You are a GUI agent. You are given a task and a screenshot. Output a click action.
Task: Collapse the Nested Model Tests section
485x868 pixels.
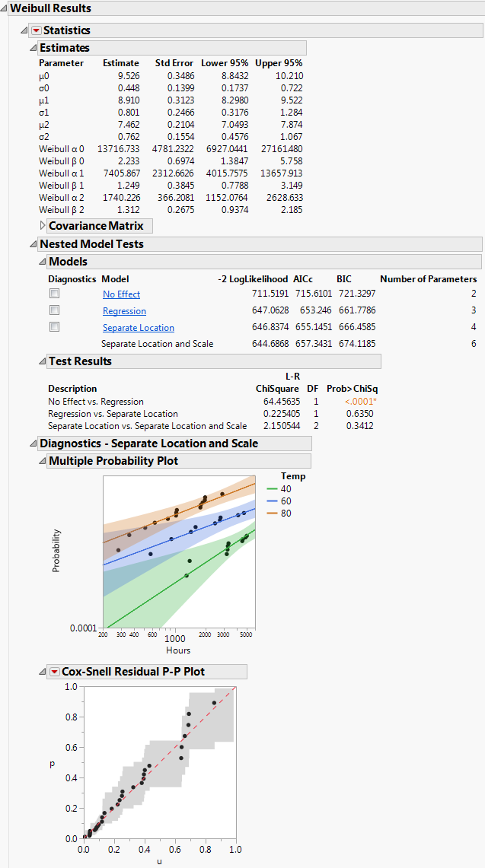[33, 244]
